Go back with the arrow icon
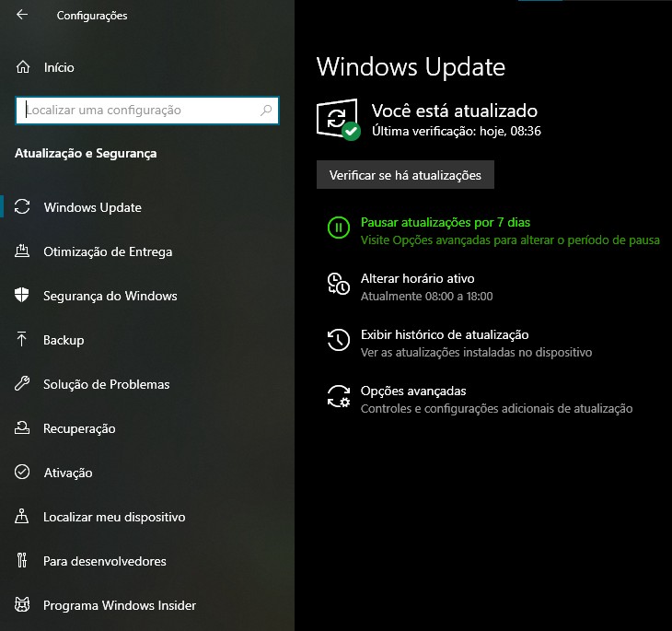Screen dimensions: 672x631 click(22, 15)
